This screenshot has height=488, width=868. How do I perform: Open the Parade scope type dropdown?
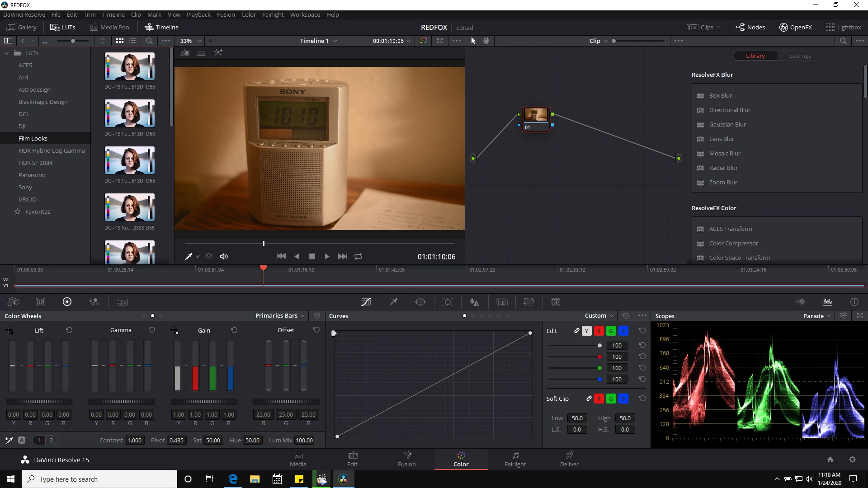click(x=817, y=316)
